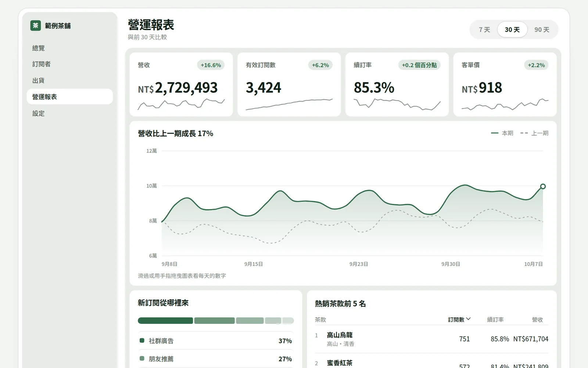588x368 pixels.
Task: Toggle 上一期 legend in revenue chart
Action: click(x=534, y=133)
